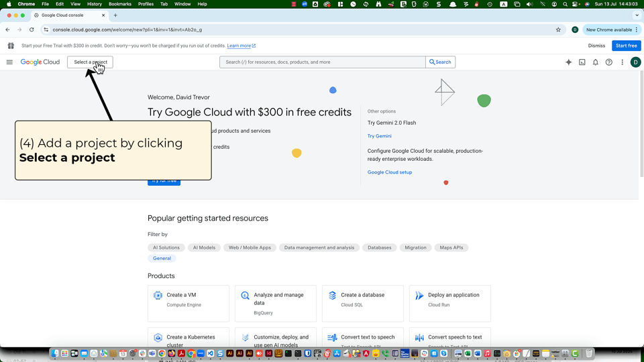
Task: Toggle the Maps APIs filter chip
Action: coord(451,247)
